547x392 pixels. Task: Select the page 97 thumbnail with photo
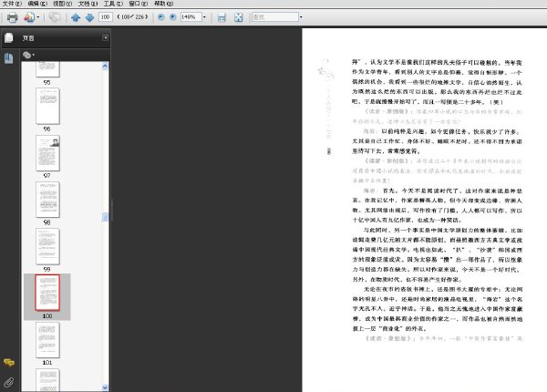click(x=47, y=153)
